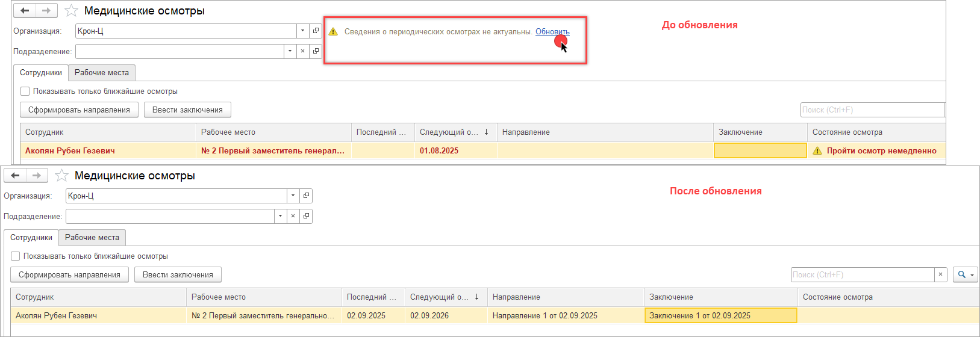Open Крон-Ц organization card in top window

[x=316, y=31]
